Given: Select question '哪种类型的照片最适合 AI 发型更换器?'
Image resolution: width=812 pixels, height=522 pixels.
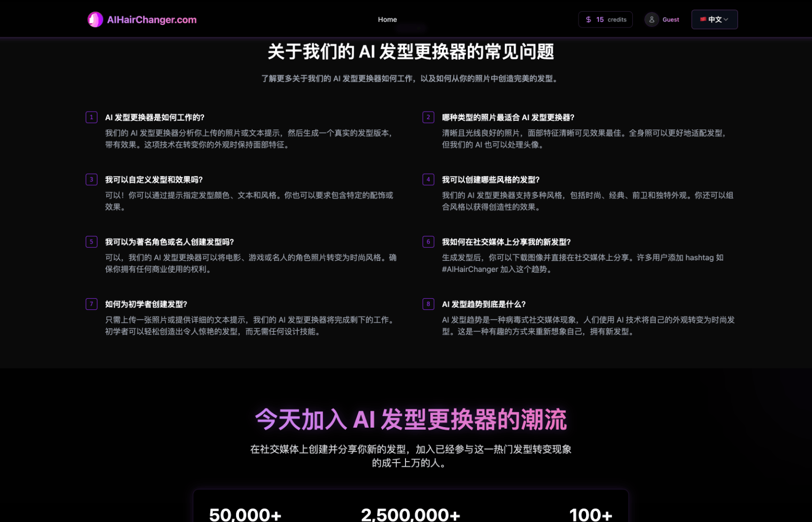Looking at the screenshot, I should pos(508,117).
